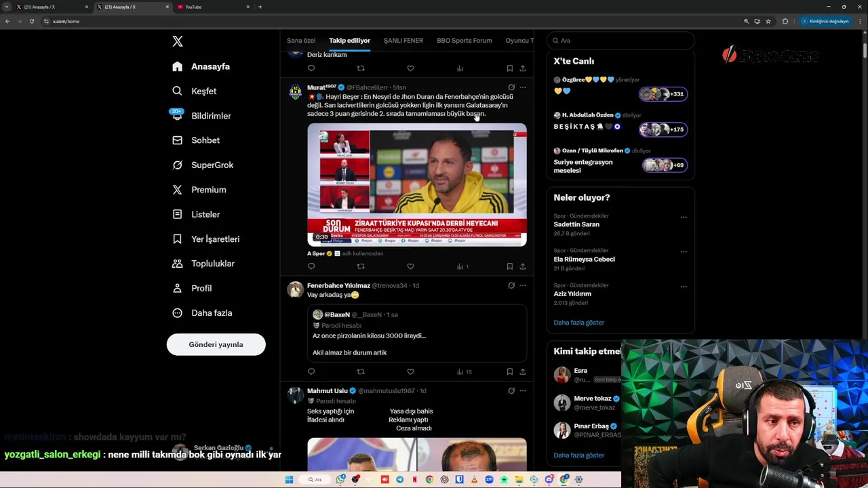Open Esra's suggested profile

coord(580,371)
